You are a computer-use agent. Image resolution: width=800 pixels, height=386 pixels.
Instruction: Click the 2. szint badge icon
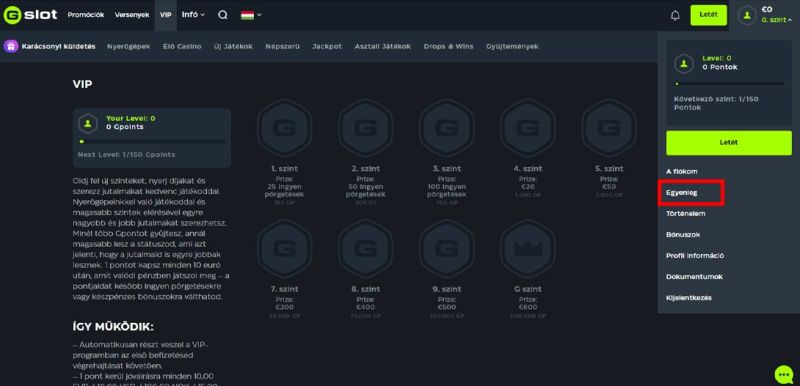[x=365, y=127]
